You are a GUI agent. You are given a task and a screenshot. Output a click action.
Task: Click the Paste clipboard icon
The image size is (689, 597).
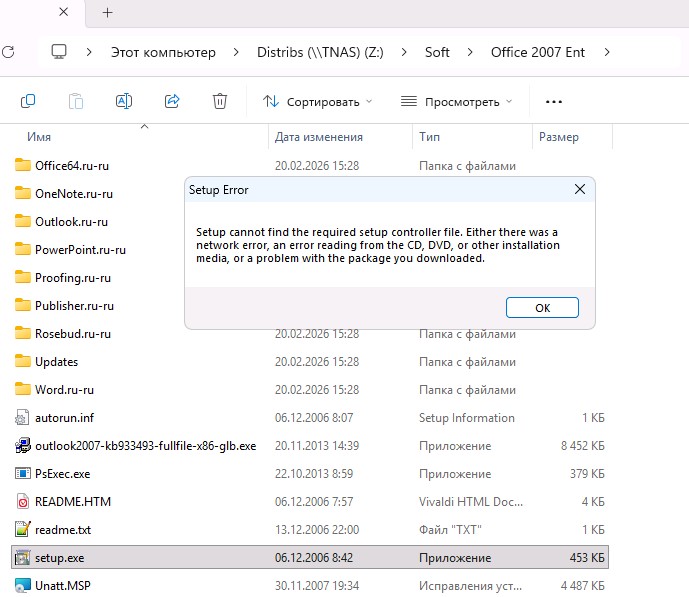[76, 101]
